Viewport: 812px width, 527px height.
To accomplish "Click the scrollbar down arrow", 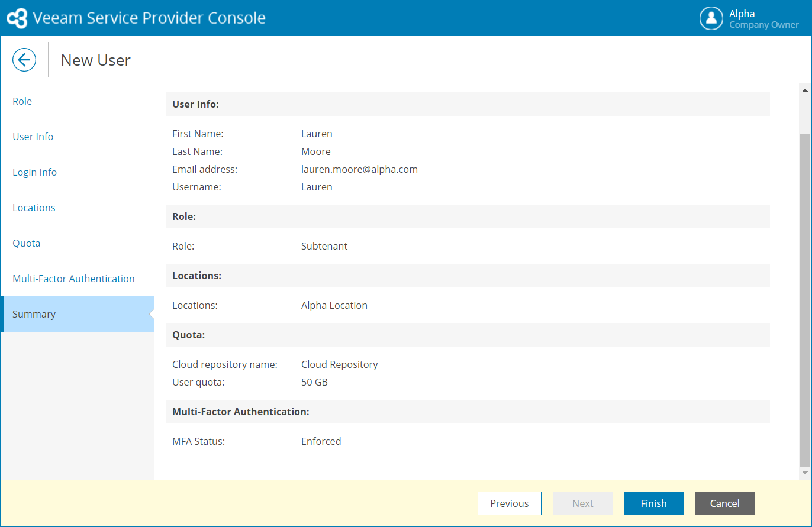I will pyautogui.click(x=805, y=473).
